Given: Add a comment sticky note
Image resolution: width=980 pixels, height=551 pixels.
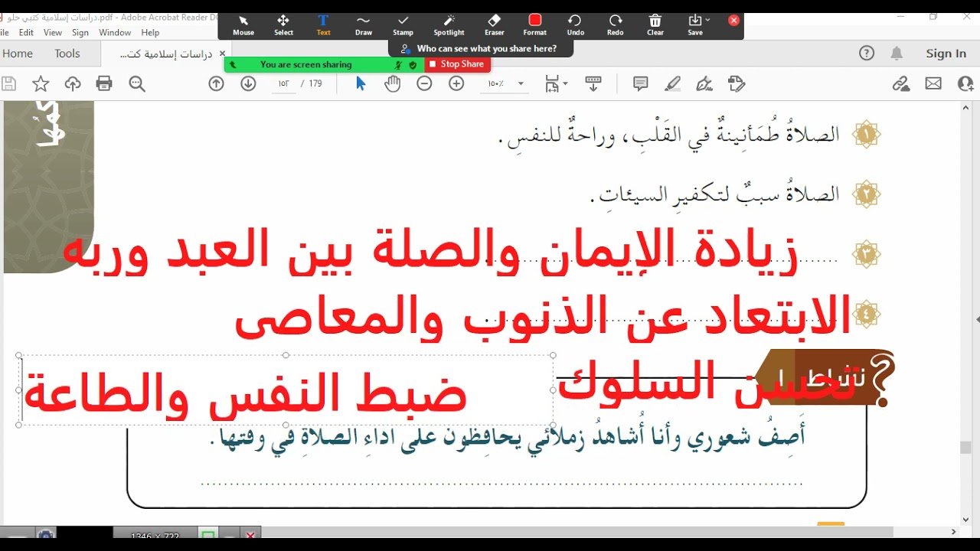Looking at the screenshot, I should pos(641,83).
